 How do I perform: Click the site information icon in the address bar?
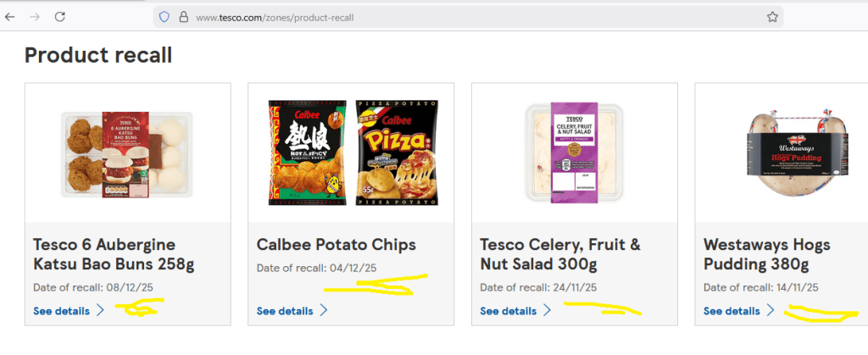coord(182,17)
